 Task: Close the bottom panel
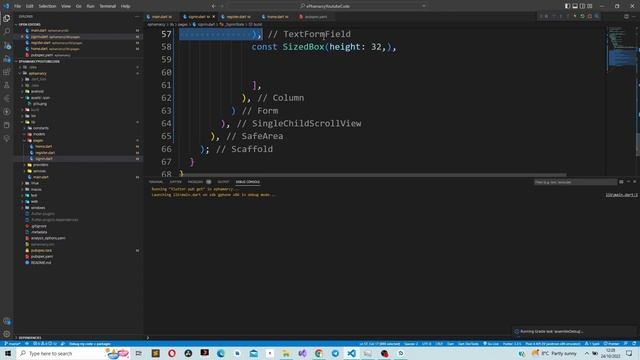[635, 182]
